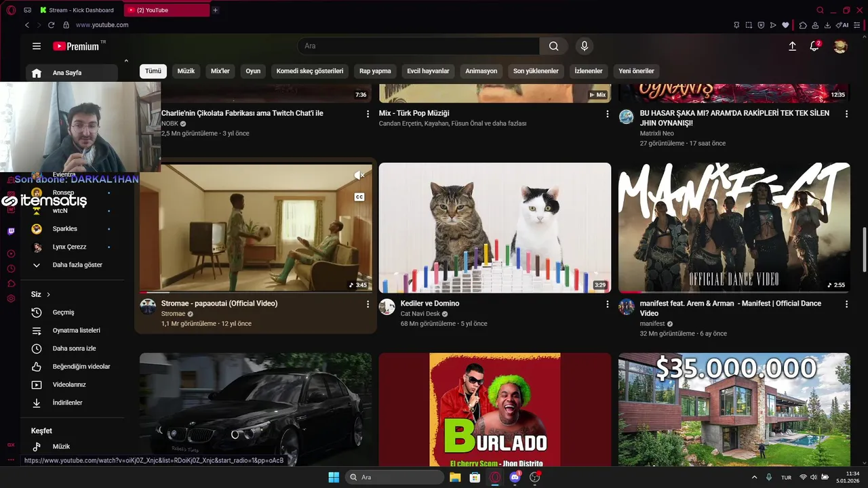Open Opera downloads toolbar icon

(827, 25)
